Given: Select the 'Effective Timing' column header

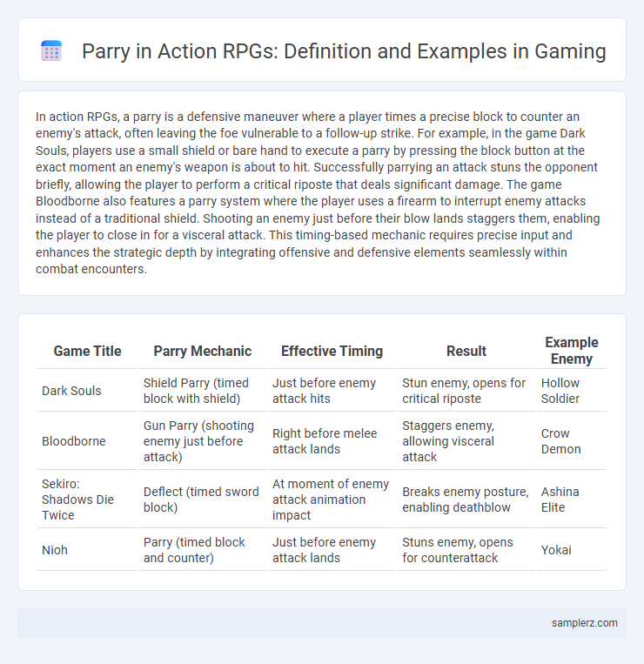Looking at the screenshot, I should point(332,351).
